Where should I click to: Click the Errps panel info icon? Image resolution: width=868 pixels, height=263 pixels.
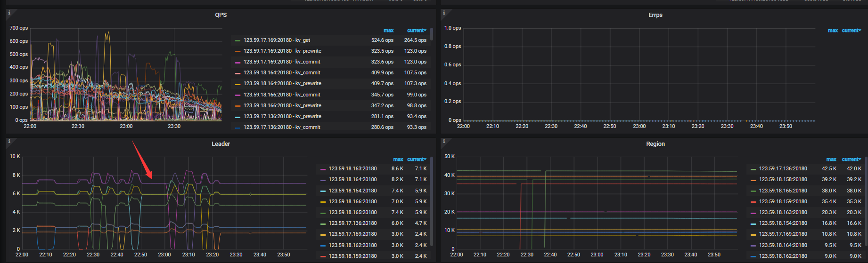click(443, 13)
